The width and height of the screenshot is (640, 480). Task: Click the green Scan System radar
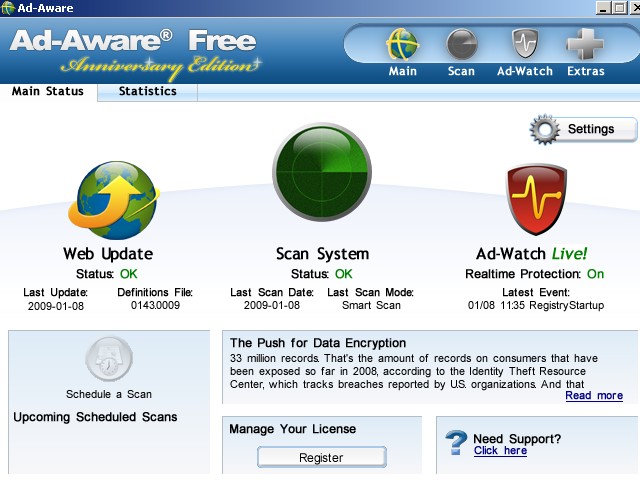click(322, 172)
